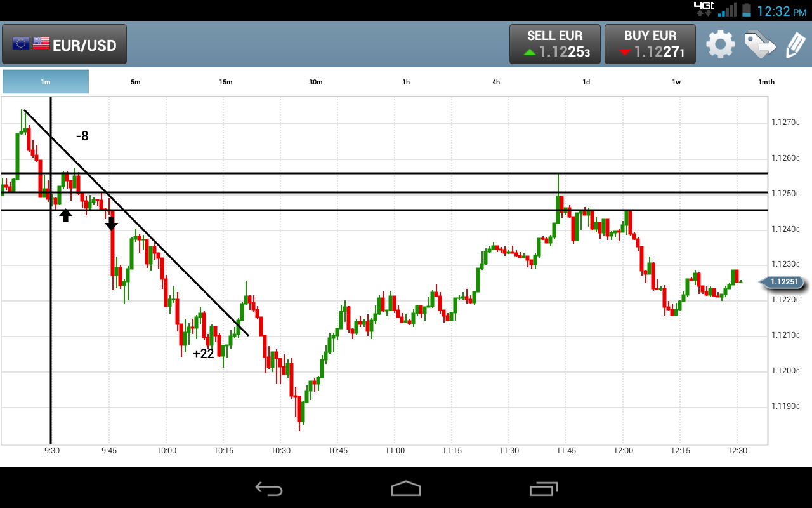
Task: Choose the 1w timeframe tab
Action: [x=676, y=82]
